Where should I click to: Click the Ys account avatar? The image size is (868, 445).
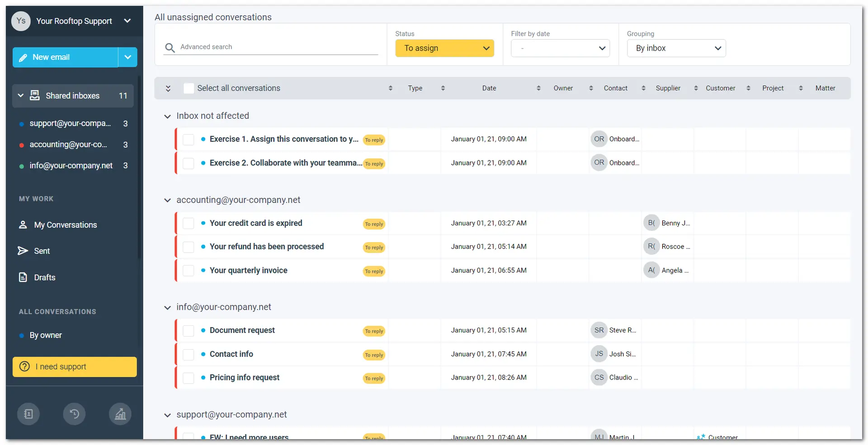tap(21, 21)
